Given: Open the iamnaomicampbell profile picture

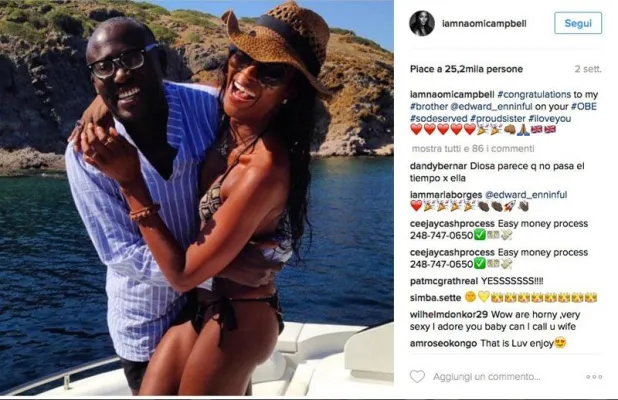Looking at the screenshot, I should (422, 23).
